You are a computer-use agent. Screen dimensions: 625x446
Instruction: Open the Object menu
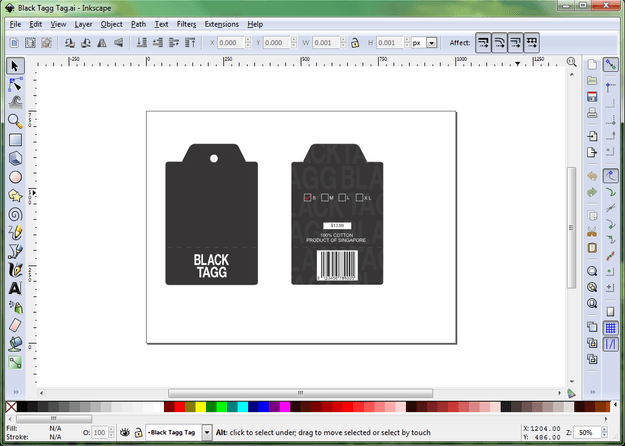tap(111, 24)
